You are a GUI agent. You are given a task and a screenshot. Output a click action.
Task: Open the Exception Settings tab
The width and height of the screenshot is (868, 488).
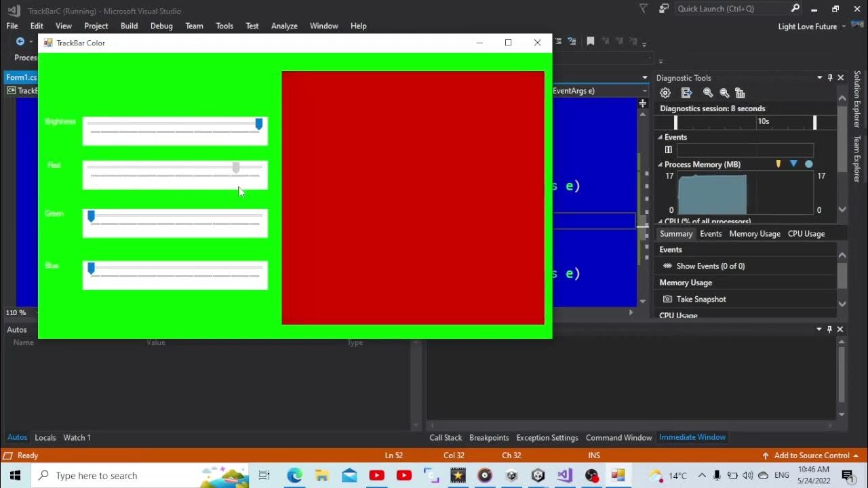[x=547, y=438]
